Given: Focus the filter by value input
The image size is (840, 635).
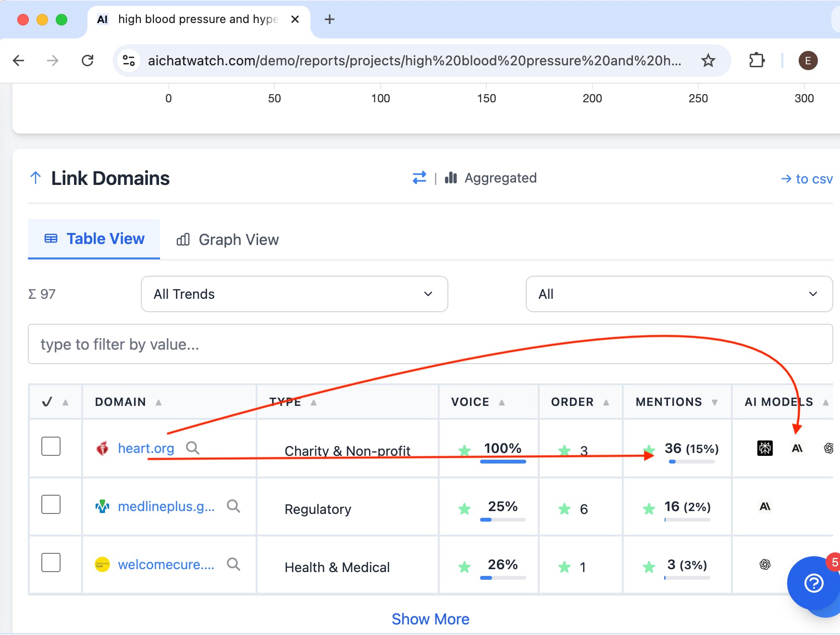Looking at the screenshot, I should pyautogui.click(x=430, y=344).
